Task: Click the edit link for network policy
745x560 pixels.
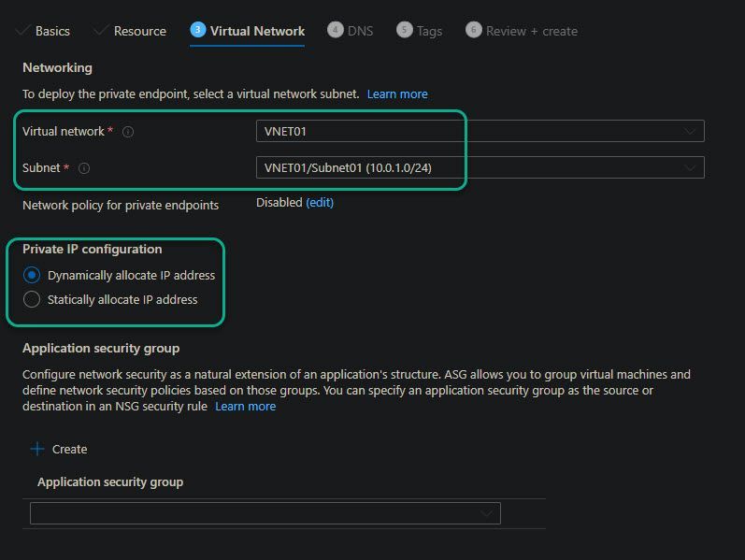Action: click(x=320, y=202)
